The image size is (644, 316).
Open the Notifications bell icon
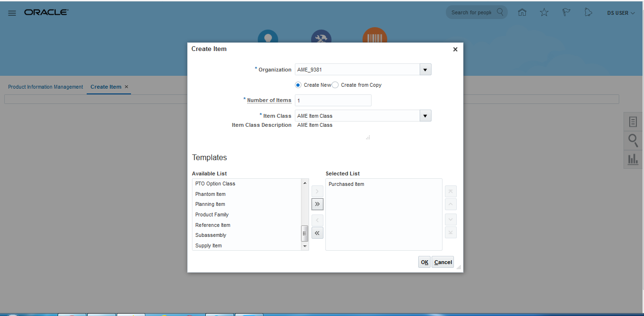point(588,12)
